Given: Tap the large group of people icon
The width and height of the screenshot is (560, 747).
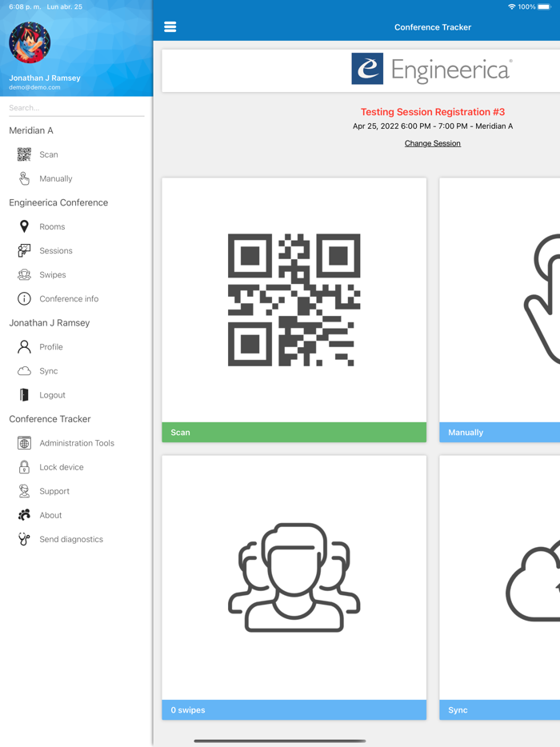Looking at the screenshot, I should pos(294,577).
